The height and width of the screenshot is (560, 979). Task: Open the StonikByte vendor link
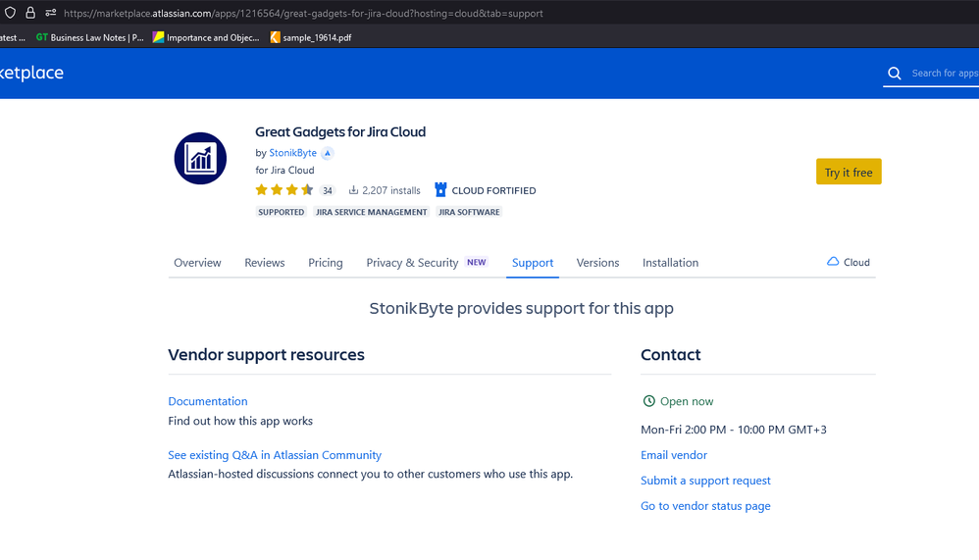point(293,153)
